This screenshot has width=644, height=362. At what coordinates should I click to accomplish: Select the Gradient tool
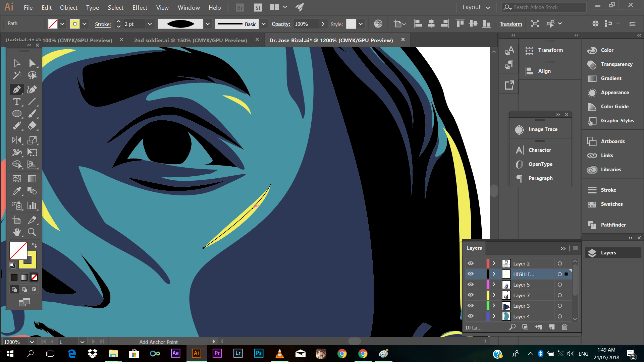pyautogui.click(x=32, y=179)
